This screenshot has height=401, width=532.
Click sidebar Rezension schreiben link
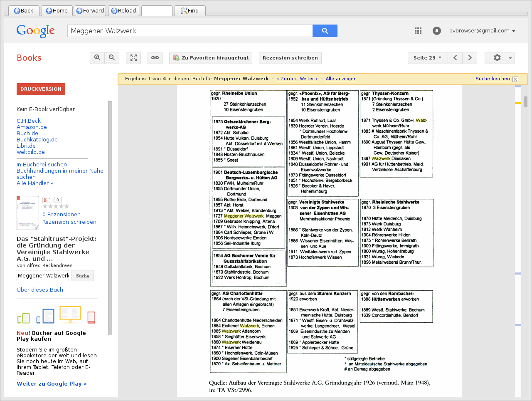click(69, 222)
